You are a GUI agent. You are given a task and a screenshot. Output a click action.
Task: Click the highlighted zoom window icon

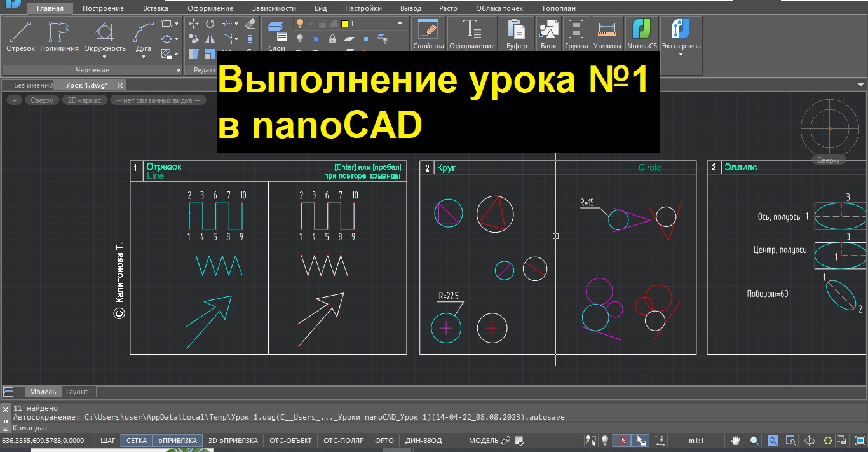pos(773,441)
